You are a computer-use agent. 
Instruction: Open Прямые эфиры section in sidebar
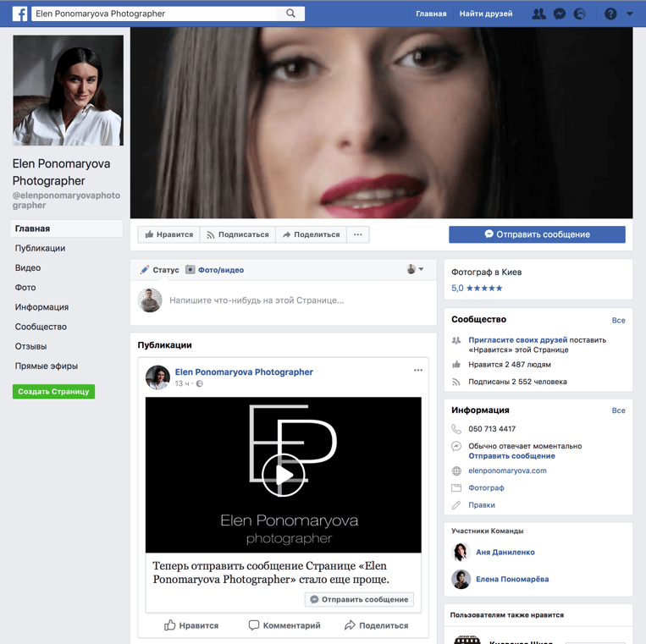pyautogui.click(x=46, y=366)
